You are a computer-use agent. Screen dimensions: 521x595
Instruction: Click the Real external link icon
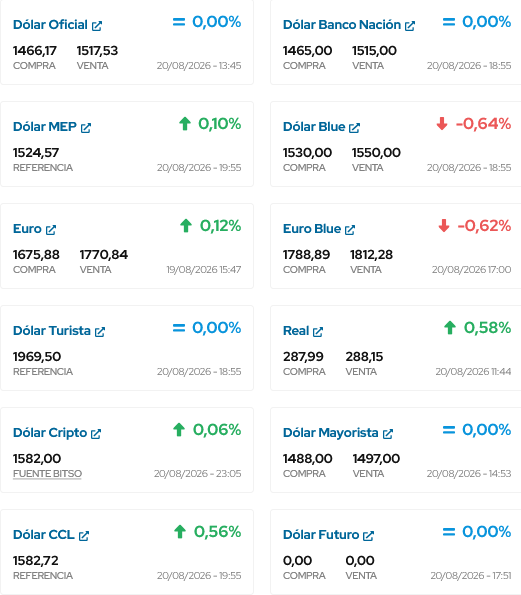[x=318, y=332]
